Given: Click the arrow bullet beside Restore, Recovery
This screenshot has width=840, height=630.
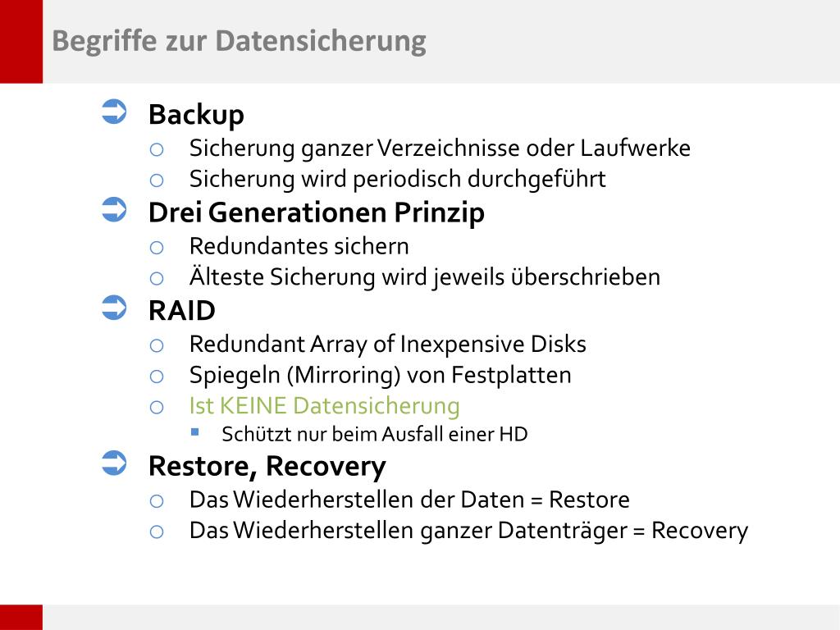Looking at the screenshot, I should [x=114, y=463].
